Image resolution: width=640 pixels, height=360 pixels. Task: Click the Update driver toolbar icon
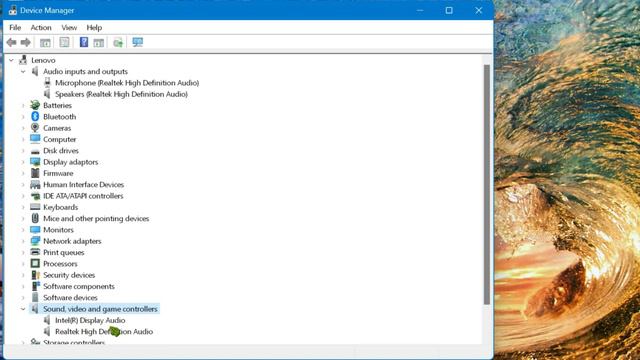[x=118, y=42]
